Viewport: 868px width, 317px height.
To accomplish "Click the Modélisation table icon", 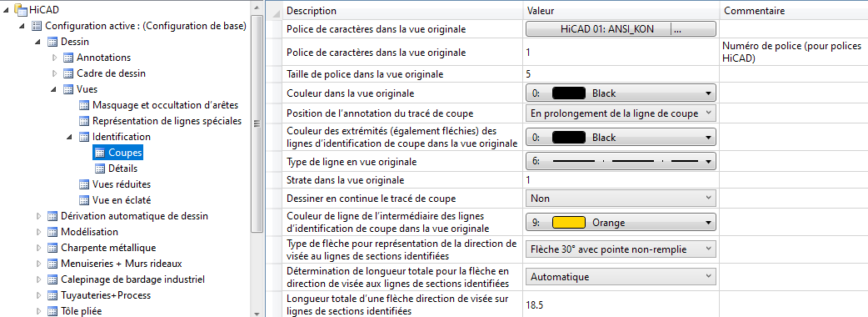I will pos(52,232).
